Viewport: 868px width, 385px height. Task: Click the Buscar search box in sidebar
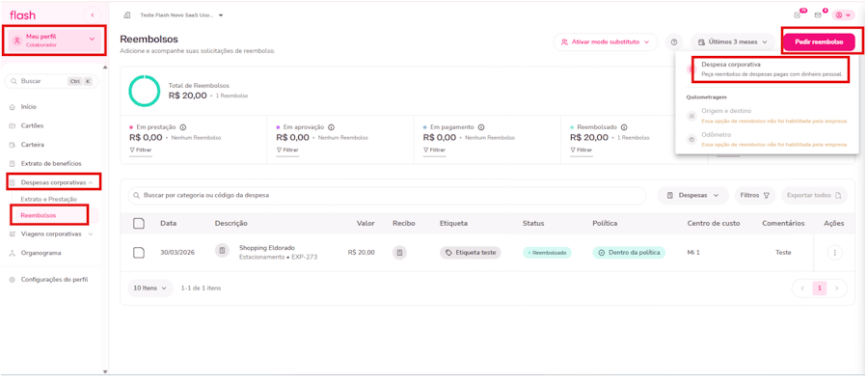click(51, 81)
